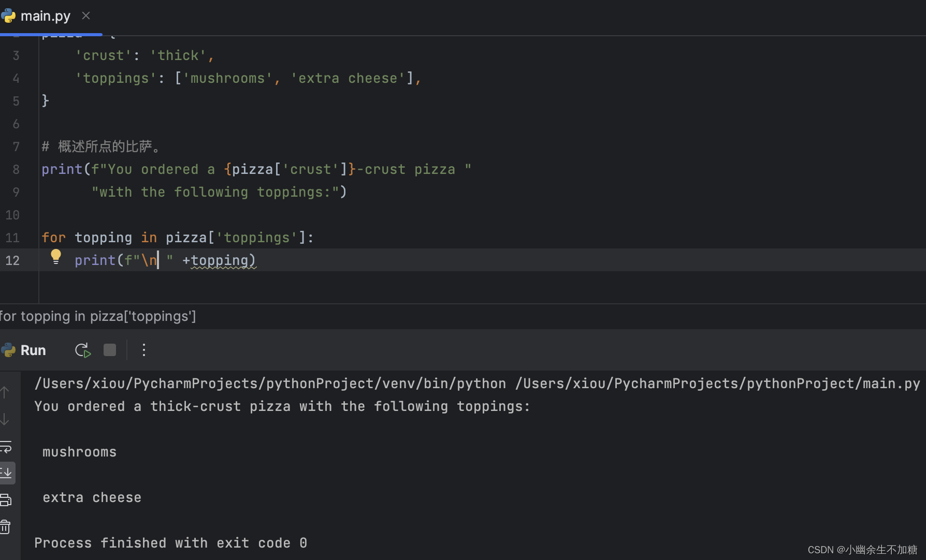Click the Python icon beside Run label
The height and width of the screenshot is (560, 926).
[x=8, y=350]
